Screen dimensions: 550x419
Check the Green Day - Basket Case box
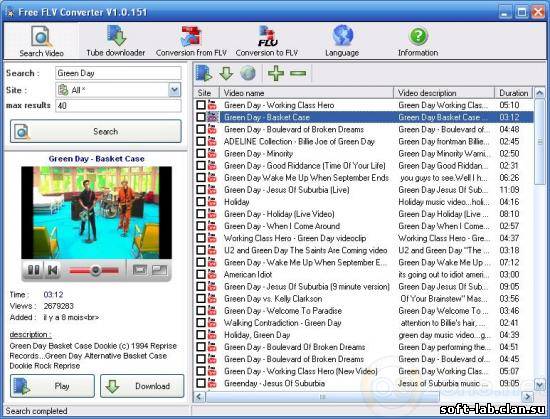[201, 117]
